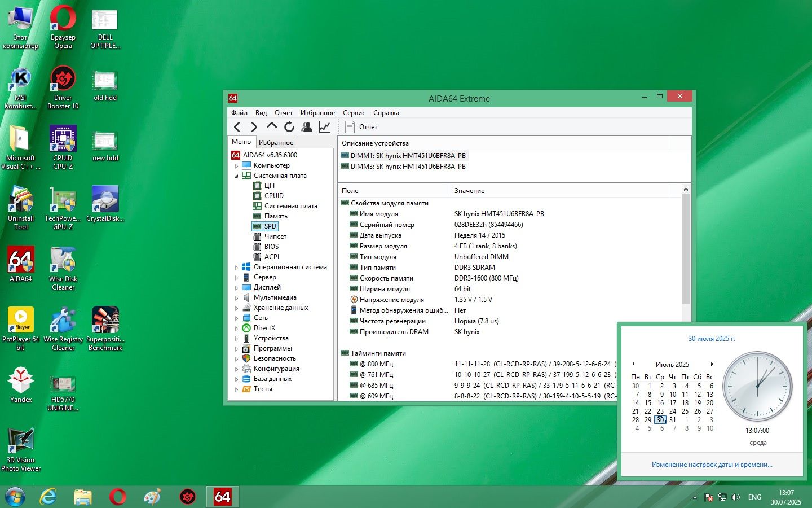
Task: Select Конфигурация in the tree
Action: point(276,369)
